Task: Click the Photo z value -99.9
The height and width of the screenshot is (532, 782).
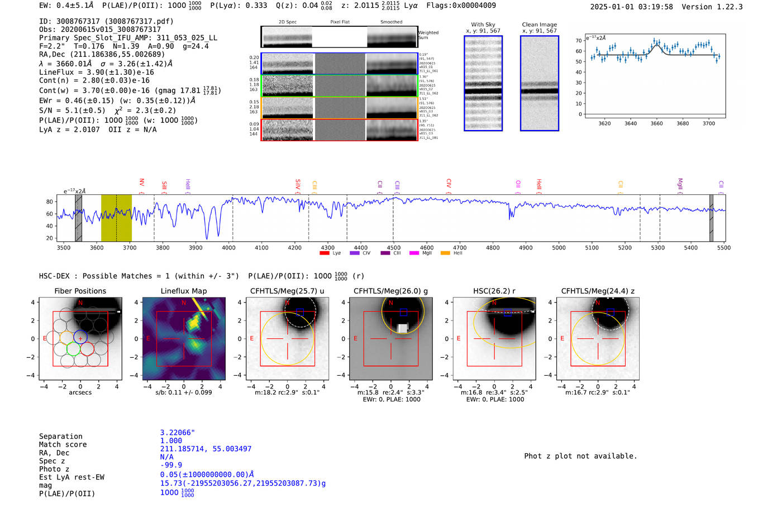Action: (171, 465)
